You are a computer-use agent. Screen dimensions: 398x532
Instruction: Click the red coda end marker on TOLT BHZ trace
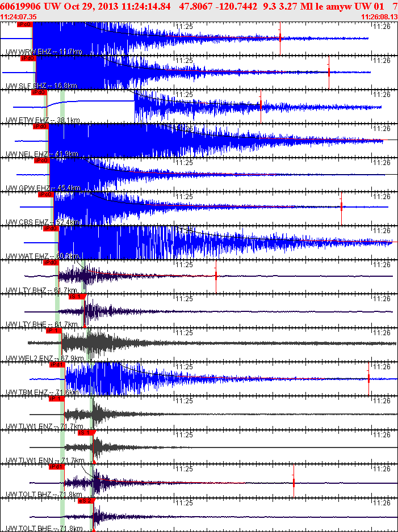(294, 482)
